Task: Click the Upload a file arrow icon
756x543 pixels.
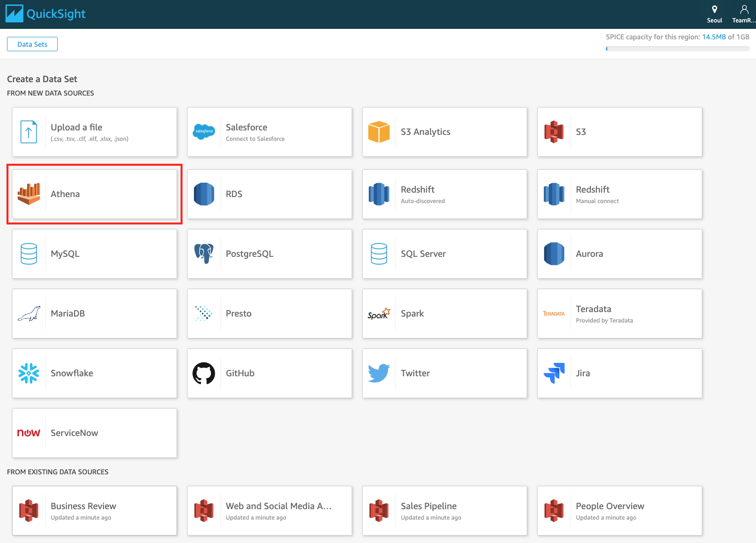Action: [x=29, y=132]
